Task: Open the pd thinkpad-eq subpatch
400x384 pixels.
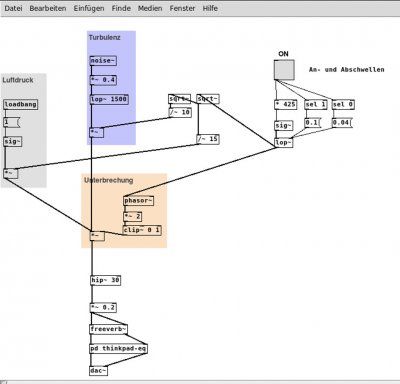Action: 118,349
